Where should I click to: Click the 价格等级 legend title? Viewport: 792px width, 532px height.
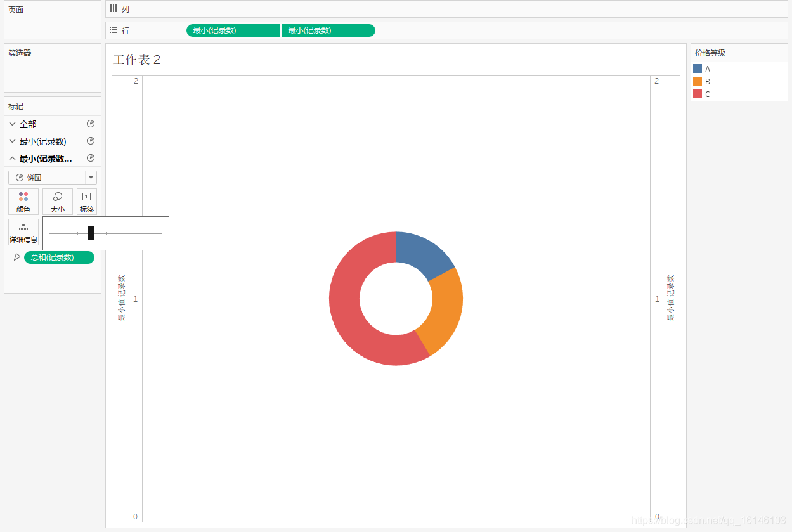coord(710,53)
